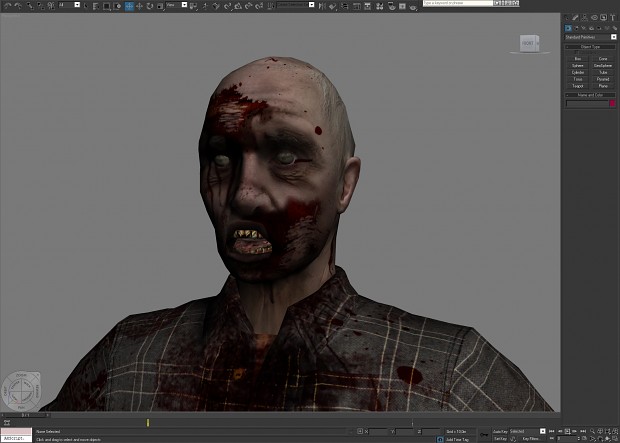Viewport: 620px width, 443px height.
Task: Click the FRONT face of the ViewCube
Action: coord(527,44)
